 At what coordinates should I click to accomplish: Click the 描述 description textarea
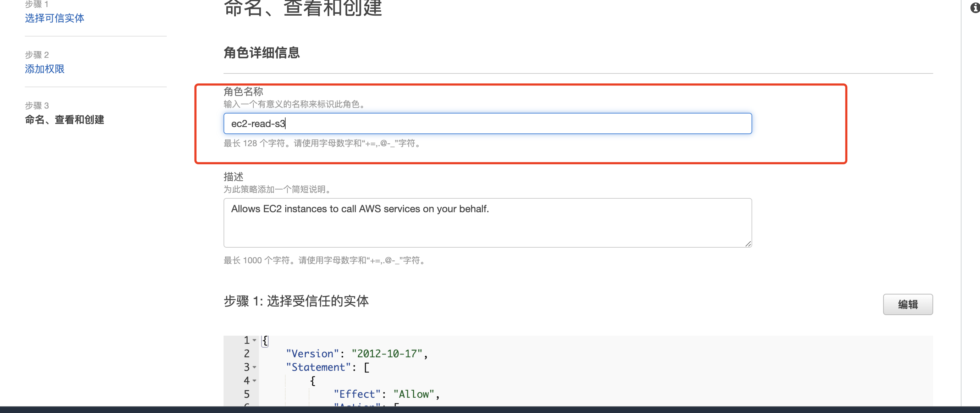[x=487, y=222]
